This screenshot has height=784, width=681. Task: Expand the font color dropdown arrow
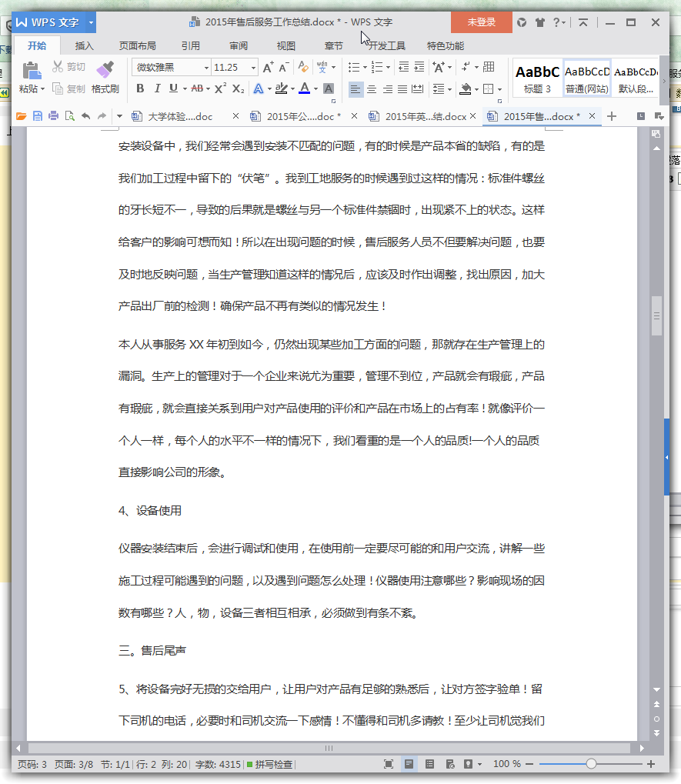316,89
